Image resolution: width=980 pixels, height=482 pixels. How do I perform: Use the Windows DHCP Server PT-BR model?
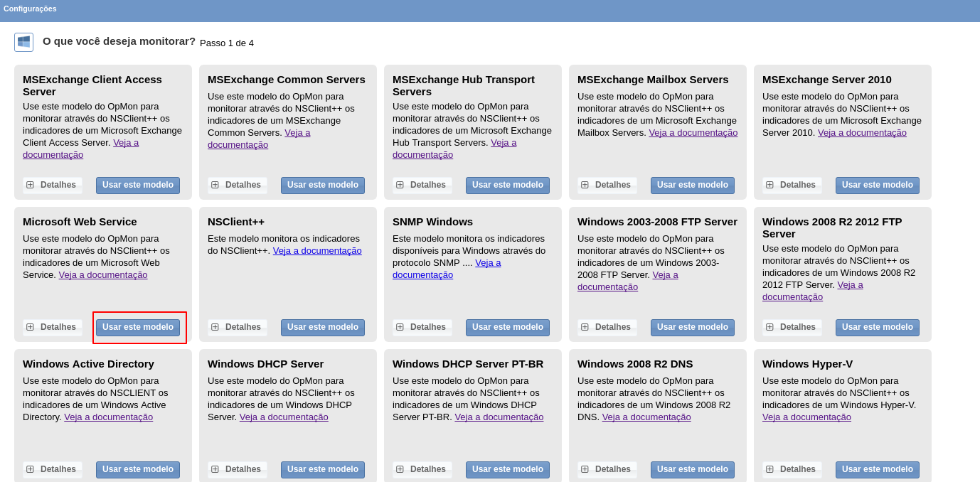coord(508,469)
